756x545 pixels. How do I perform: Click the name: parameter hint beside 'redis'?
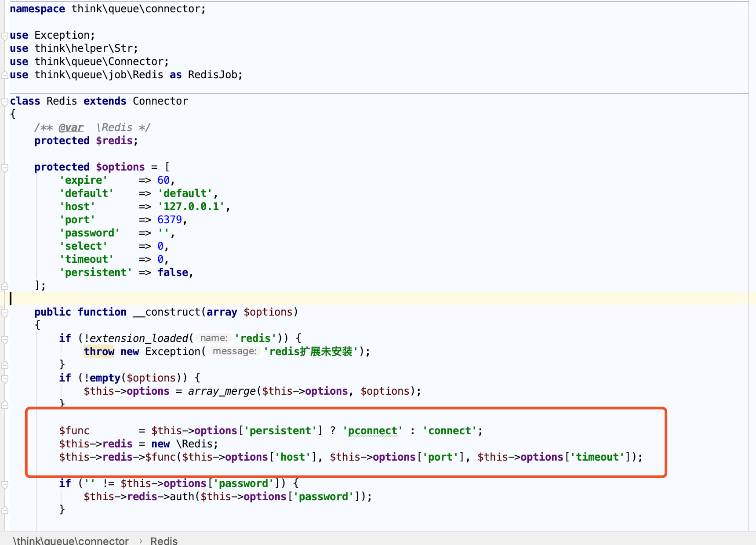(x=214, y=338)
